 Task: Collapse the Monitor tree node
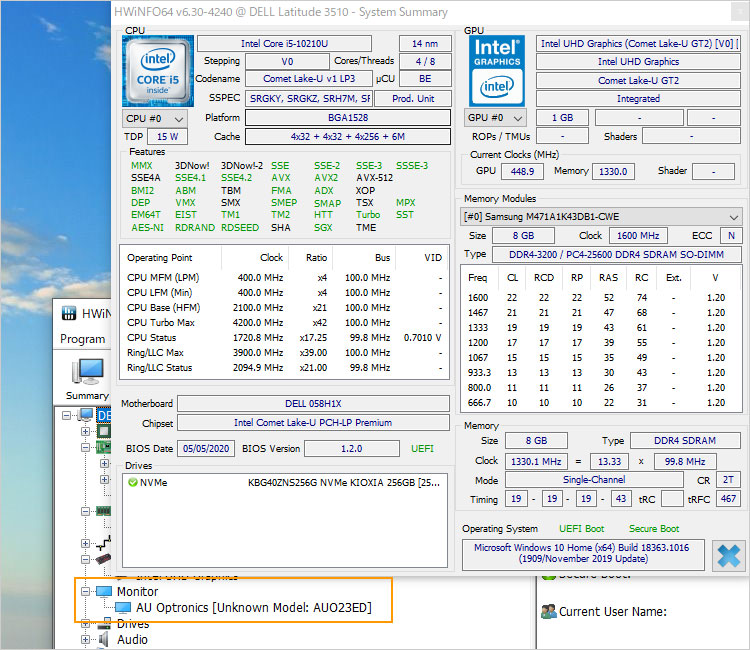84,592
